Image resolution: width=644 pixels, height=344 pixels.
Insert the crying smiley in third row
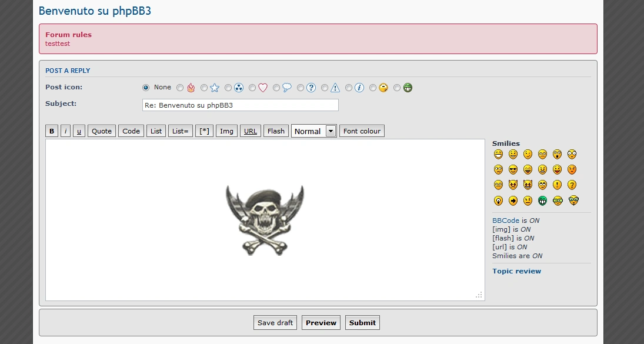pos(498,185)
